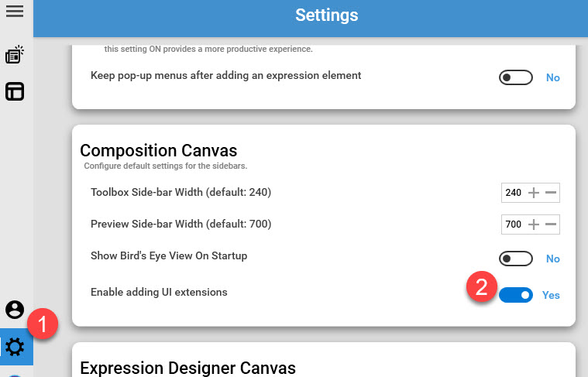Click the No label for pop-up menus
This screenshot has height=377, width=588.
552,77
